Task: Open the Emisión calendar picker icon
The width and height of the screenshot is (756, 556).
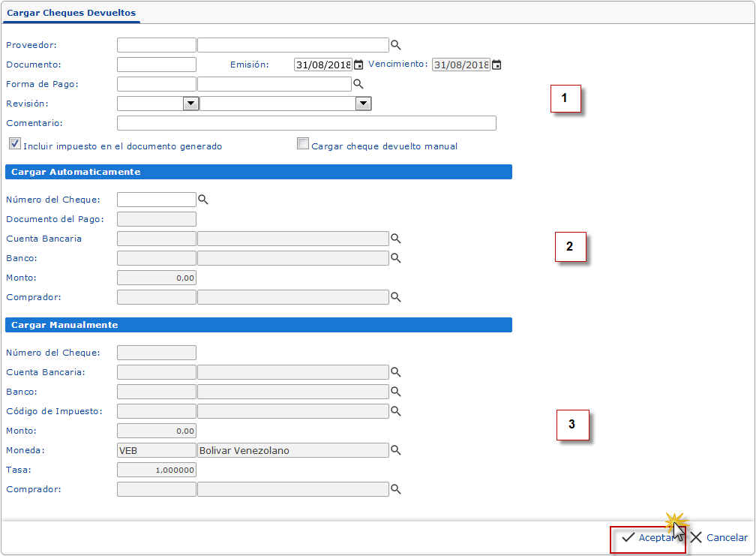Action: (358, 65)
